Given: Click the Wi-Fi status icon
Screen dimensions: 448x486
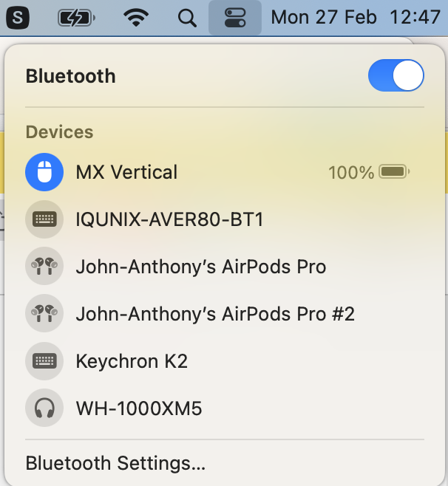Looking at the screenshot, I should coord(136,18).
